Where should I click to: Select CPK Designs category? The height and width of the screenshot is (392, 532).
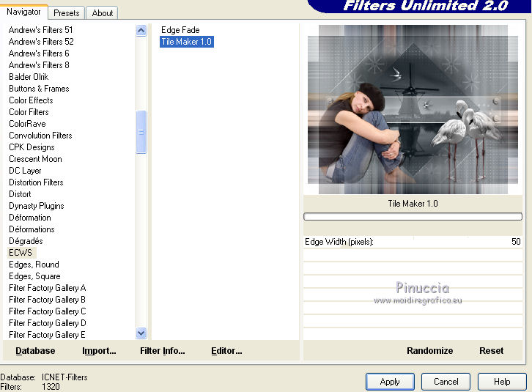[32, 147]
